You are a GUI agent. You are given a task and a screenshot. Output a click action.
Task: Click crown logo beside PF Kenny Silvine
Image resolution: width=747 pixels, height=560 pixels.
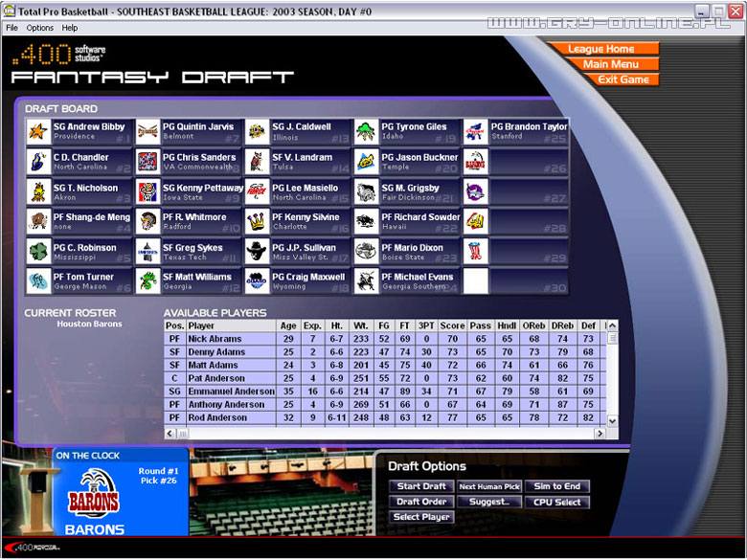click(258, 221)
